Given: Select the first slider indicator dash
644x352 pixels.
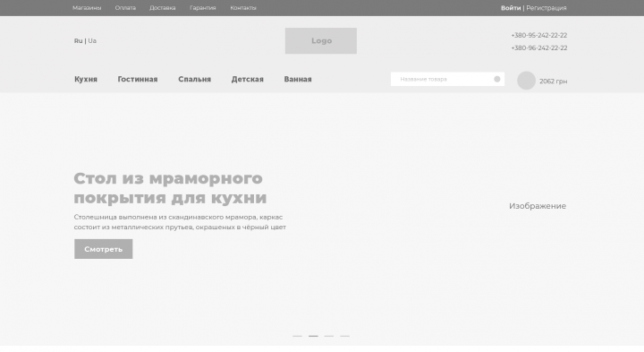Looking at the screenshot, I should coord(297,336).
